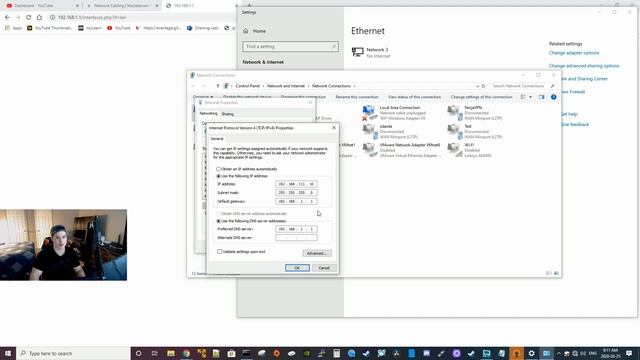640x360 pixels.
Task: Open YouTube Thumbnail bookmark
Action: click(x=50, y=28)
